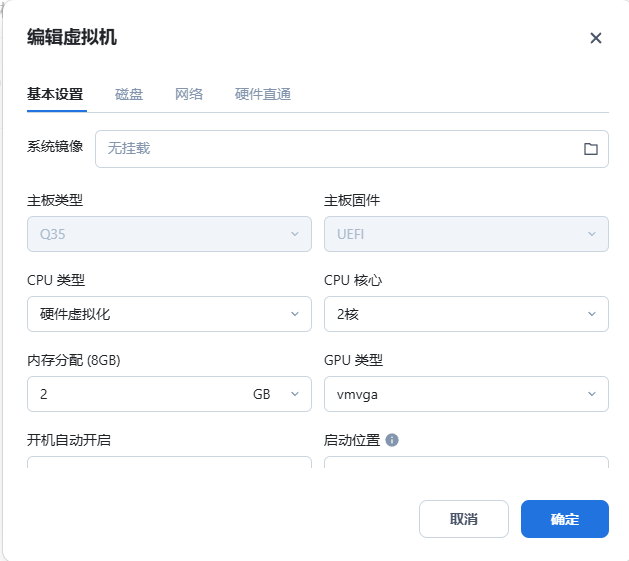
Task: Expand the 主板固件 dropdown showing UEFI
Action: (466, 234)
